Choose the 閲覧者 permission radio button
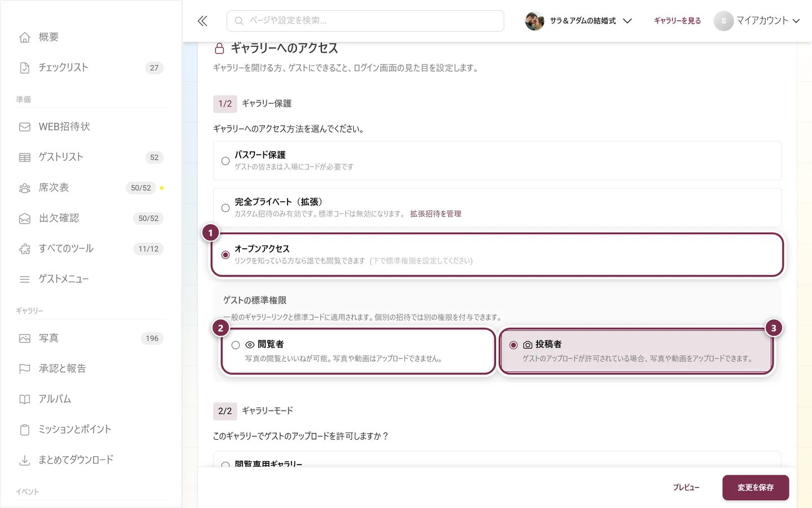Screen dimensions: 812x508 coord(236,345)
